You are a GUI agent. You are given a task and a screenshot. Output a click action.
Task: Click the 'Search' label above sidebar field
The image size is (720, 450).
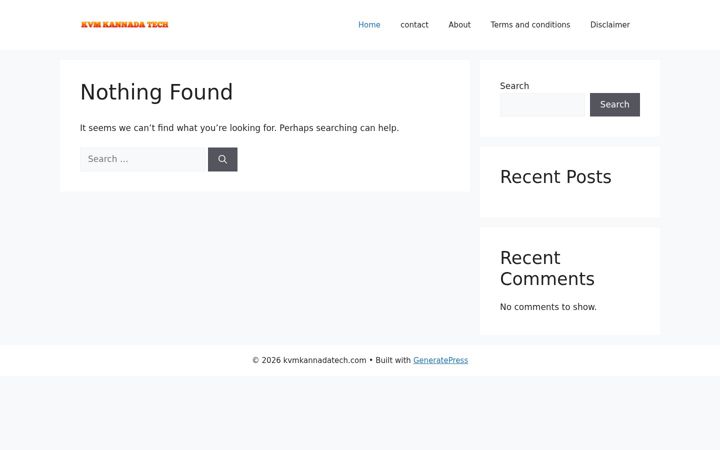click(514, 86)
